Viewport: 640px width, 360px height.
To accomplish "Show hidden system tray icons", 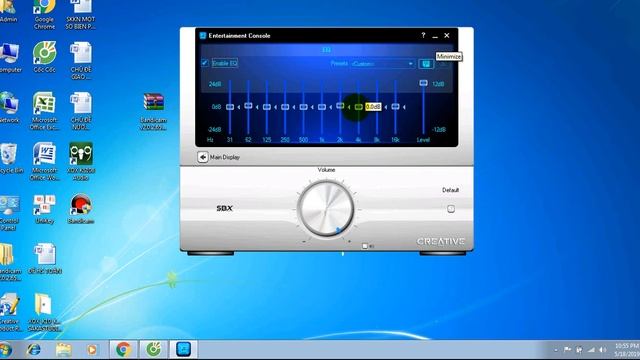I will (556, 350).
